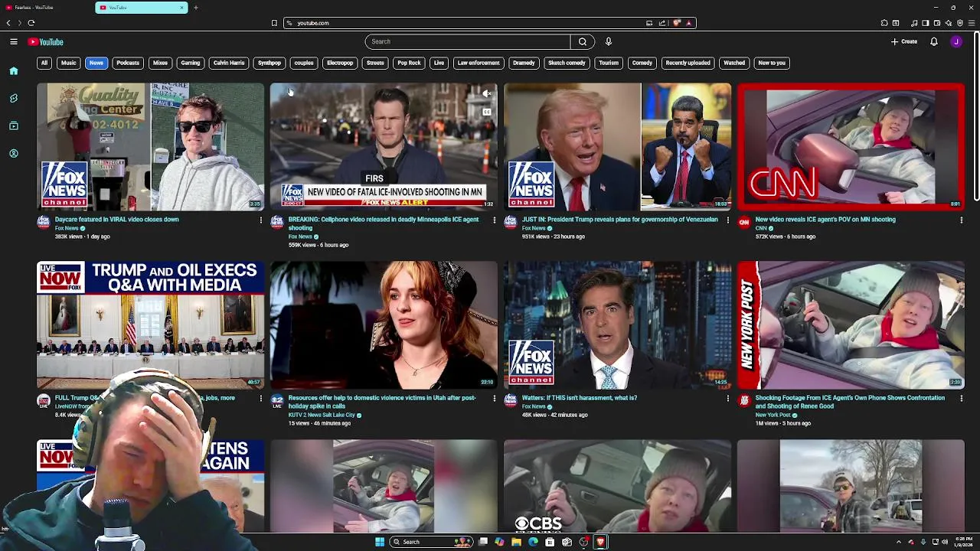
Task: Open video title Watters: If THIS isn't harassment
Action: click(x=580, y=398)
